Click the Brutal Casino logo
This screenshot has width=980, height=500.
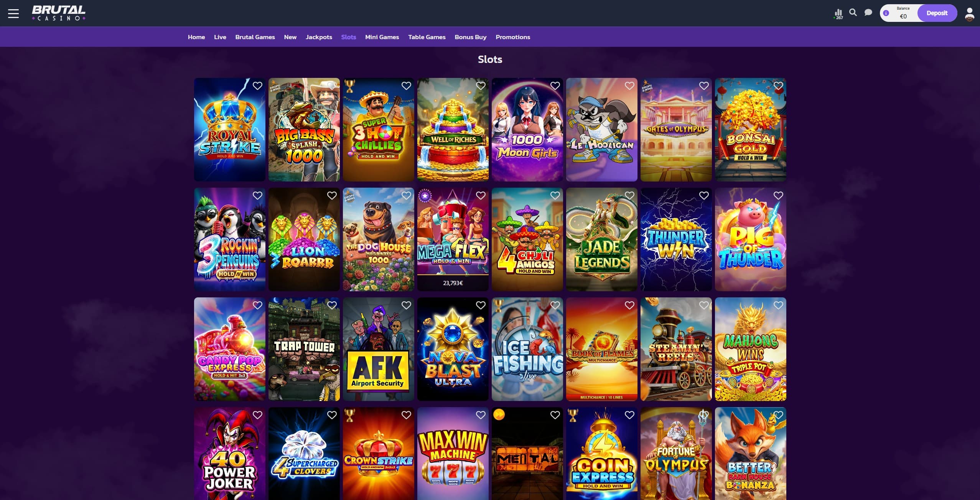[59, 13]
